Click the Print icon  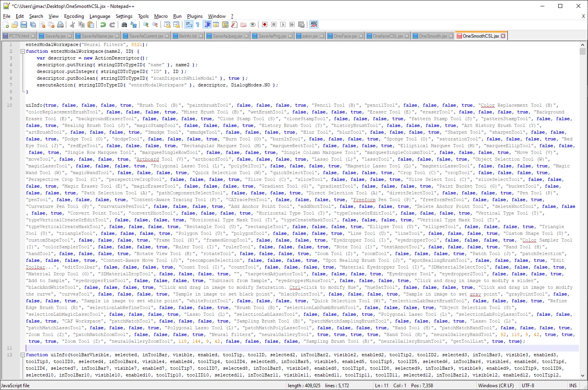pyautogui.click(x=60, y=25)
